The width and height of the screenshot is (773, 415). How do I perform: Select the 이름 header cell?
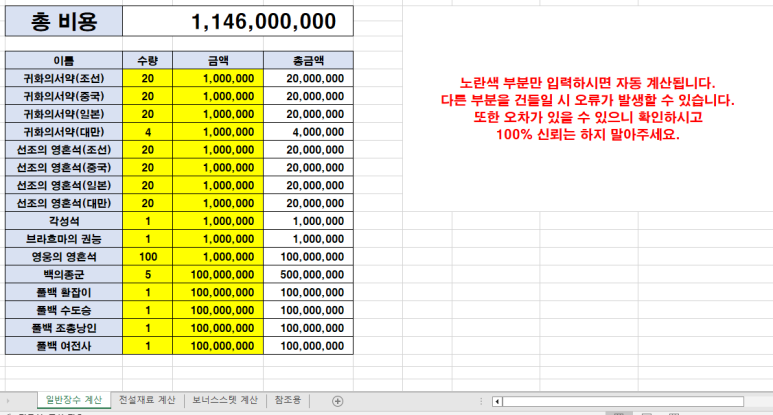pos(64,60)
